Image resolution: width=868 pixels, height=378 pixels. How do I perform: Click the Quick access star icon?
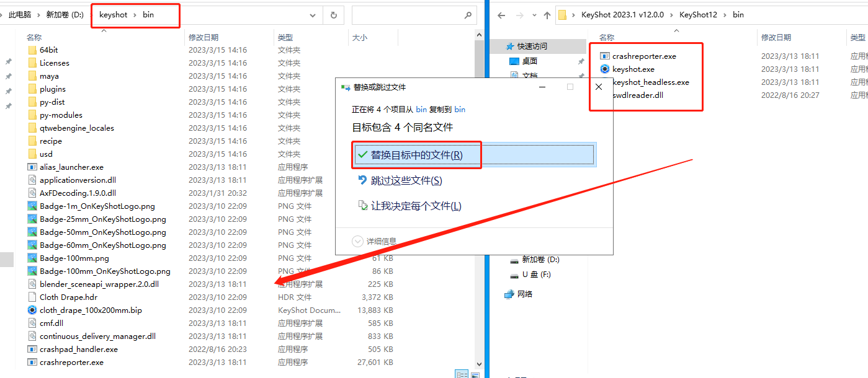click(510, 46)
